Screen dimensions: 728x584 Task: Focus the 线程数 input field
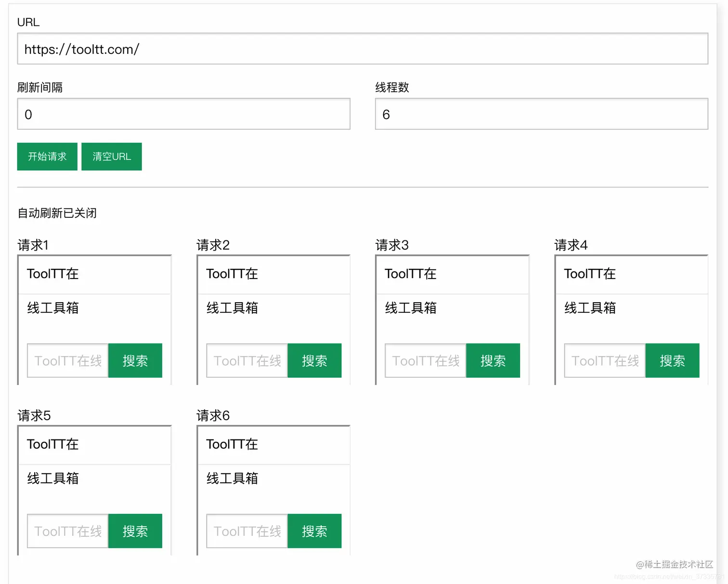(x=542, y=114)
